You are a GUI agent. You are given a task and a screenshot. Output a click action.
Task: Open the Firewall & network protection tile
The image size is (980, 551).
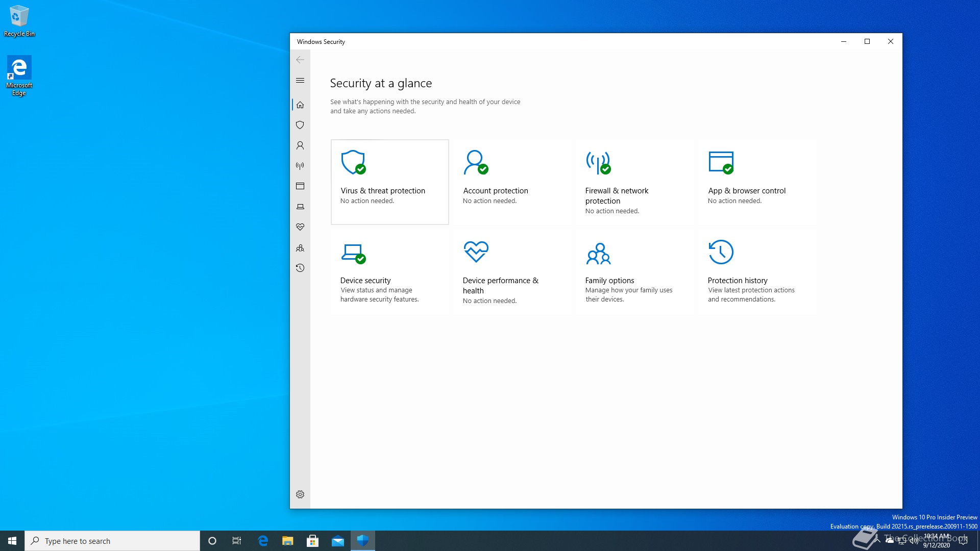[x=635, y=182]
